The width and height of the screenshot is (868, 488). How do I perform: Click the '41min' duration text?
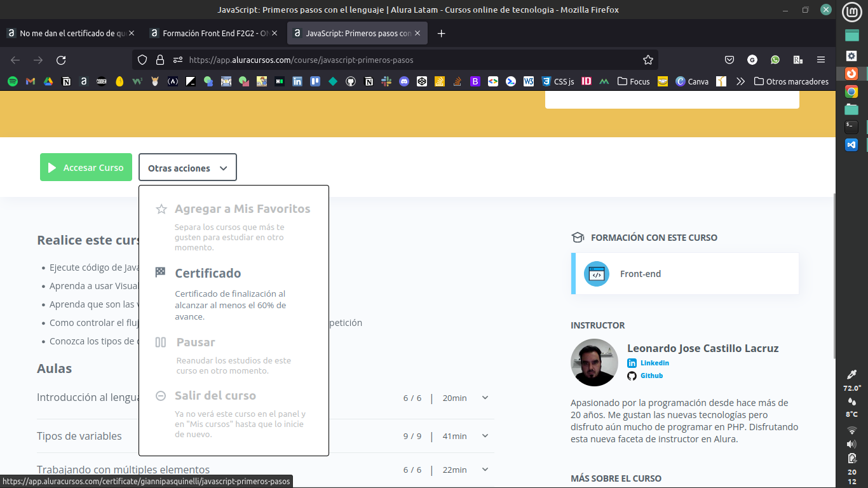[454, 436]
